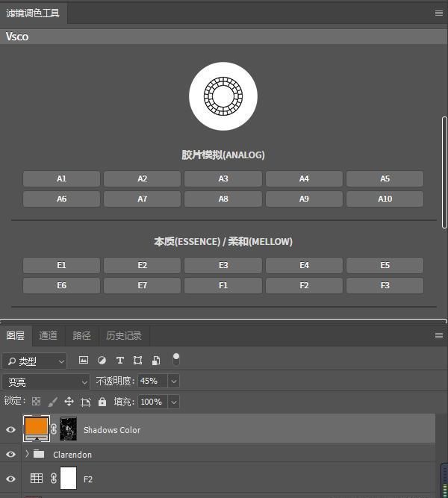
Task: Apply the A7 filter
Action: 142,199
